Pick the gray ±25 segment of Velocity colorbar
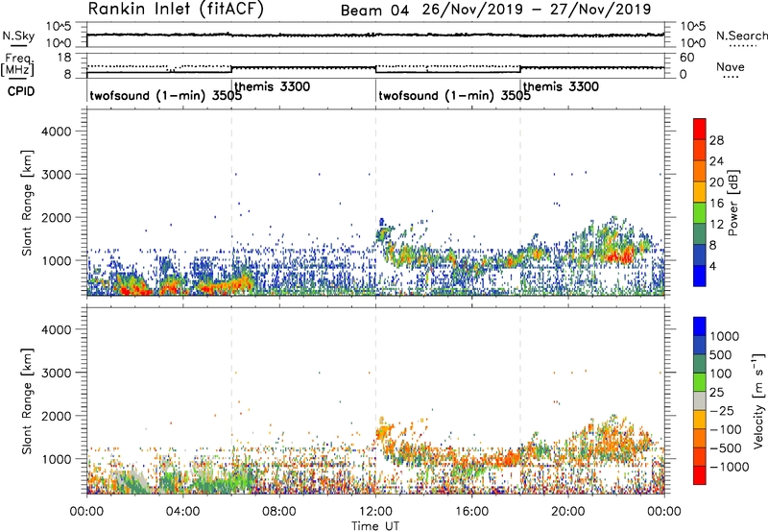The height and width of the screenshot is (532, 768). 700,400
